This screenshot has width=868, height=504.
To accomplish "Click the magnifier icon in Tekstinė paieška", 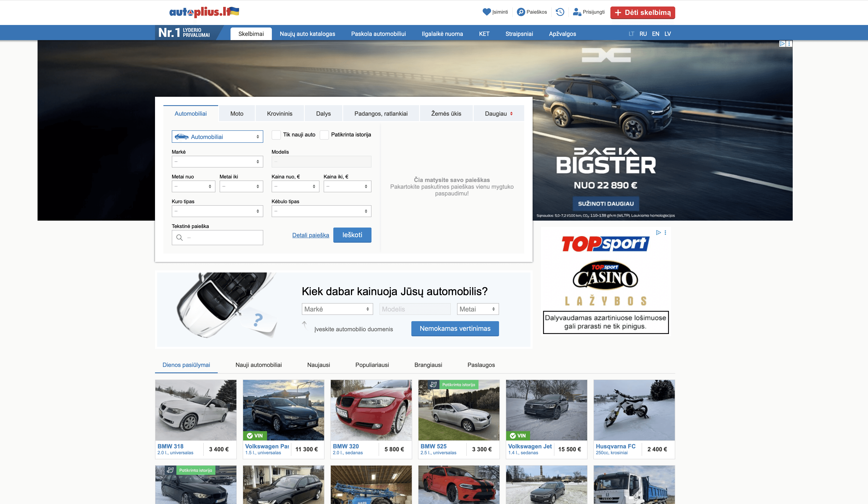I will [x=180, y=238].
